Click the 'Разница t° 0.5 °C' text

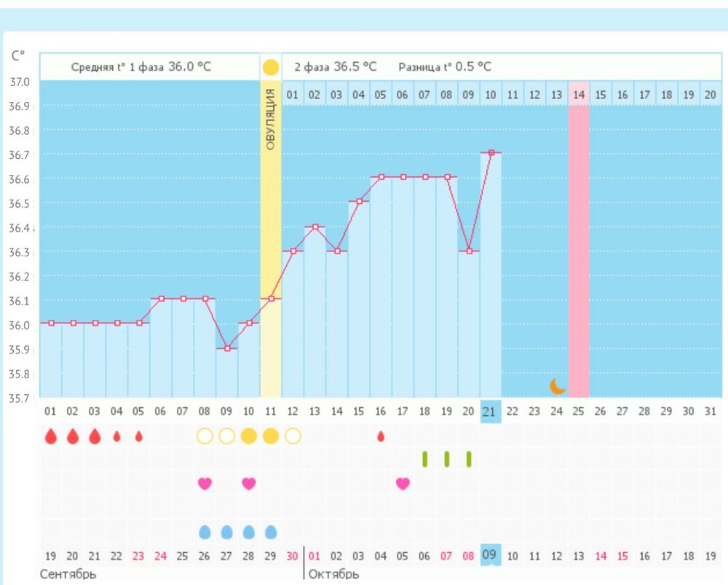(x=444, y=67)
